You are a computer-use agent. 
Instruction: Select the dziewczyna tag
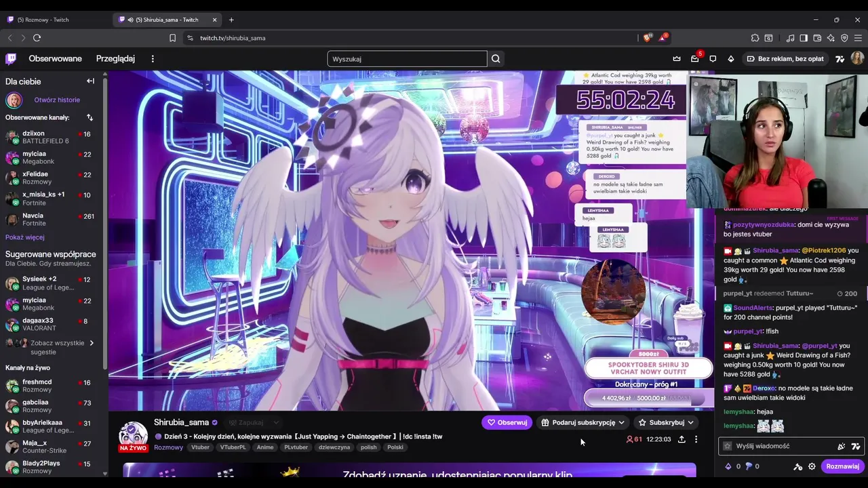point(334,447)
